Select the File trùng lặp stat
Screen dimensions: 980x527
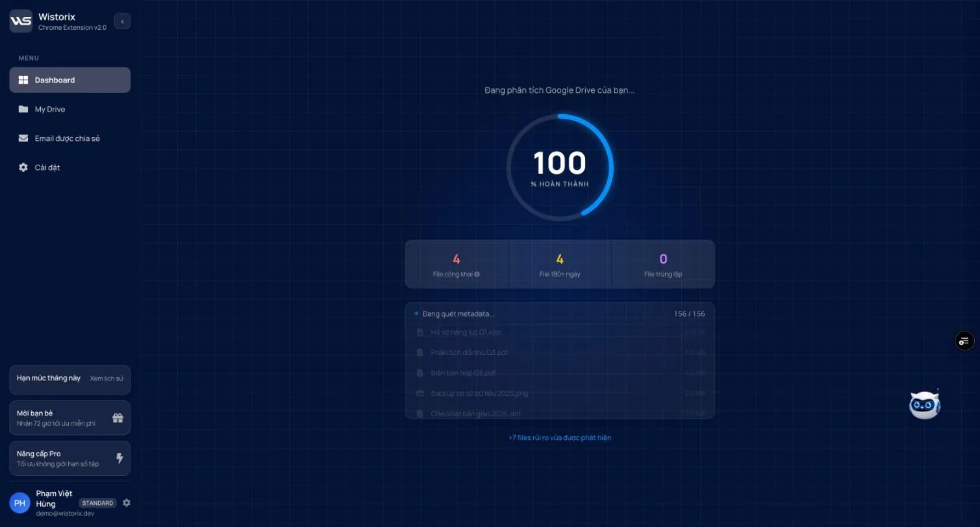click(663, 264)
